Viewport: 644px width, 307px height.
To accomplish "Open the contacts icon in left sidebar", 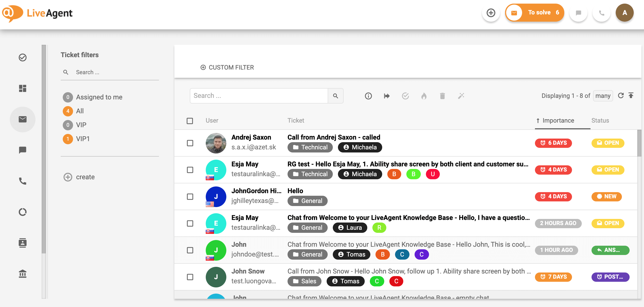I will (23, 243).
